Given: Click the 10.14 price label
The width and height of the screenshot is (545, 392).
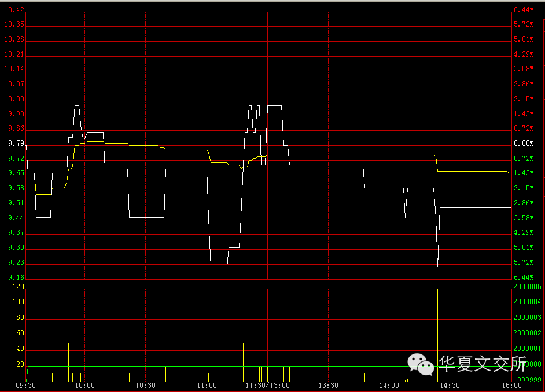Looking at the screenshot, I should (x=14, y=69).
